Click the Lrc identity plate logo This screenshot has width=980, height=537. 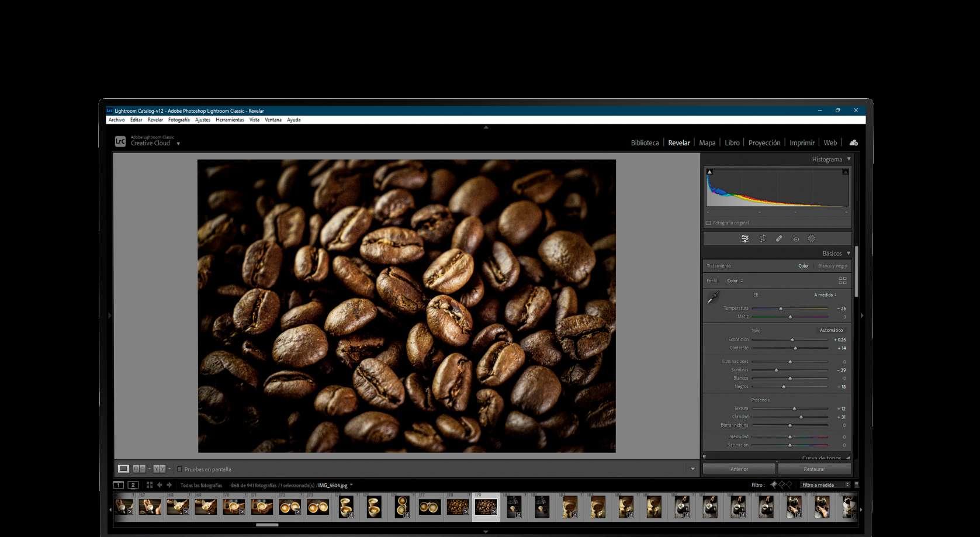120,141
